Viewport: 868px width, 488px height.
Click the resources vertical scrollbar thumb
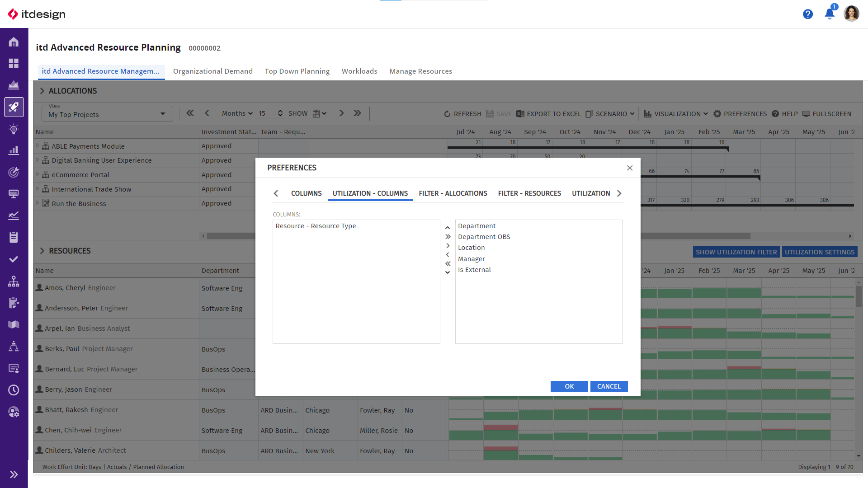[x=858, y=296]
